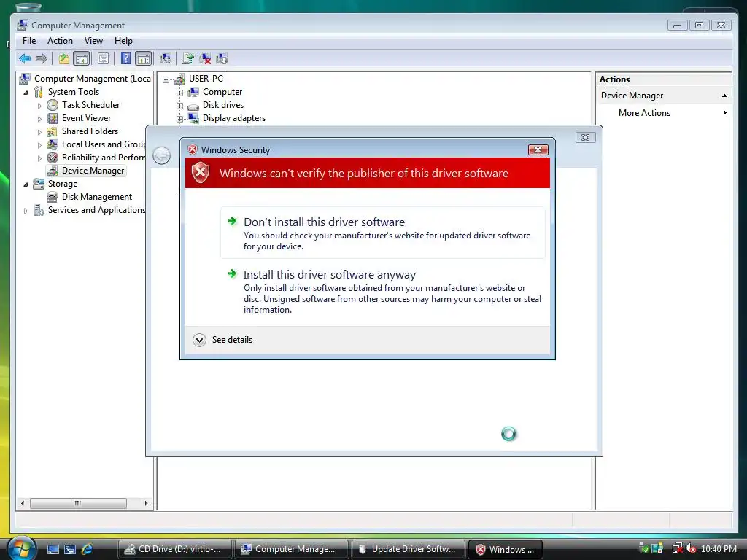Toggle Show/Hide Console Tree toolbar button
This screenshot has width=747, height=560.
(x=82, y=58)
